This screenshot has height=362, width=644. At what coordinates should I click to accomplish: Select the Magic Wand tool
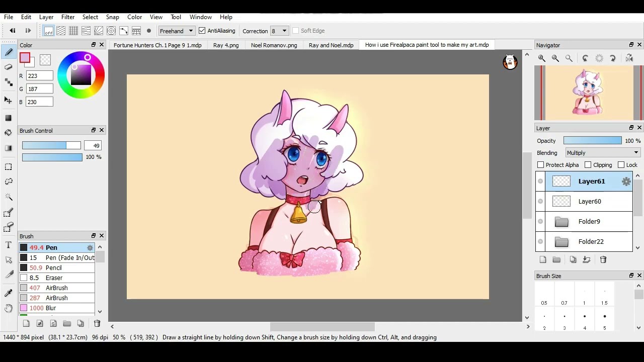pyautogui.click(x=9, y=197)
